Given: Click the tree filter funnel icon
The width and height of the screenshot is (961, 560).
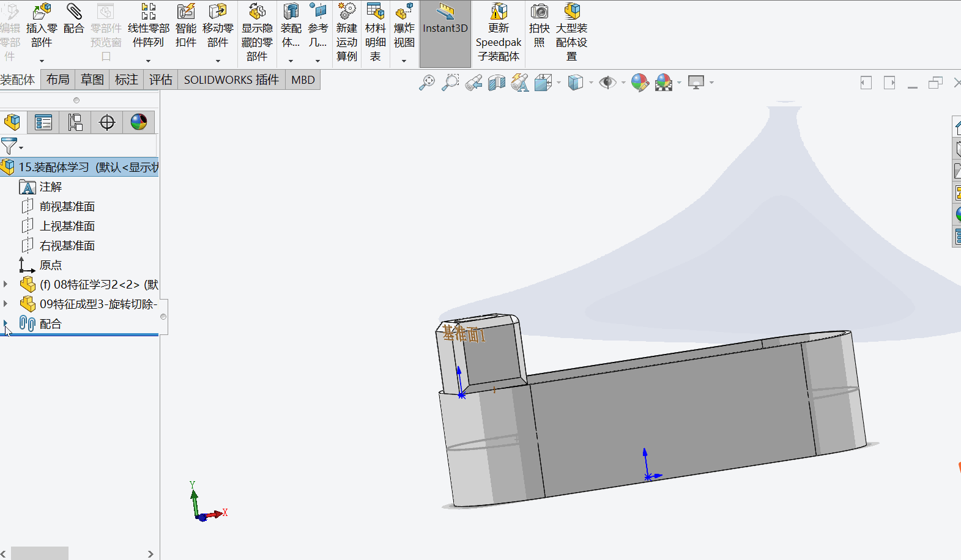Looking at the screenshot, I should [x=9, y=146].
